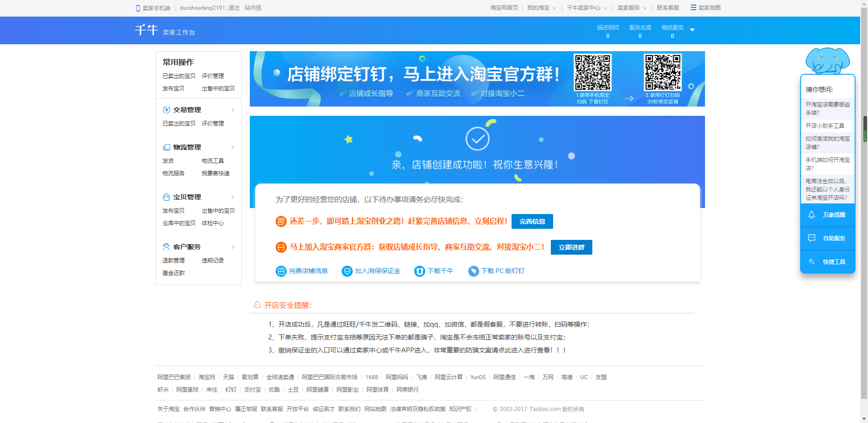Click the blue elephant assistant mascot

tap(827, 60)
